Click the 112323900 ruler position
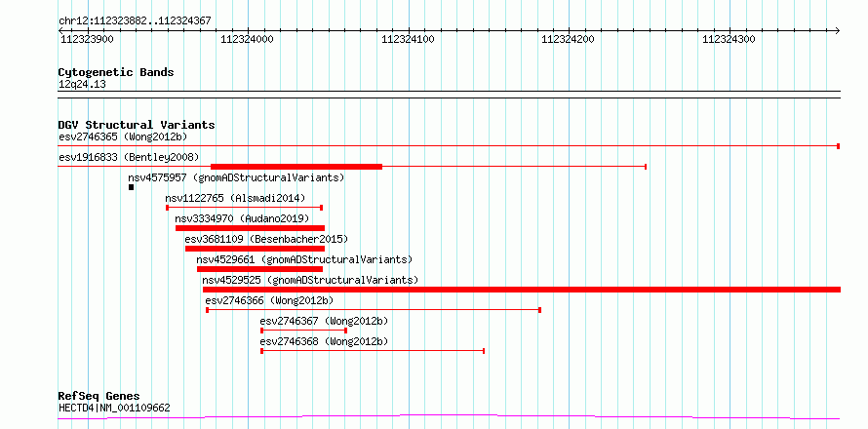 coord(87,39)
